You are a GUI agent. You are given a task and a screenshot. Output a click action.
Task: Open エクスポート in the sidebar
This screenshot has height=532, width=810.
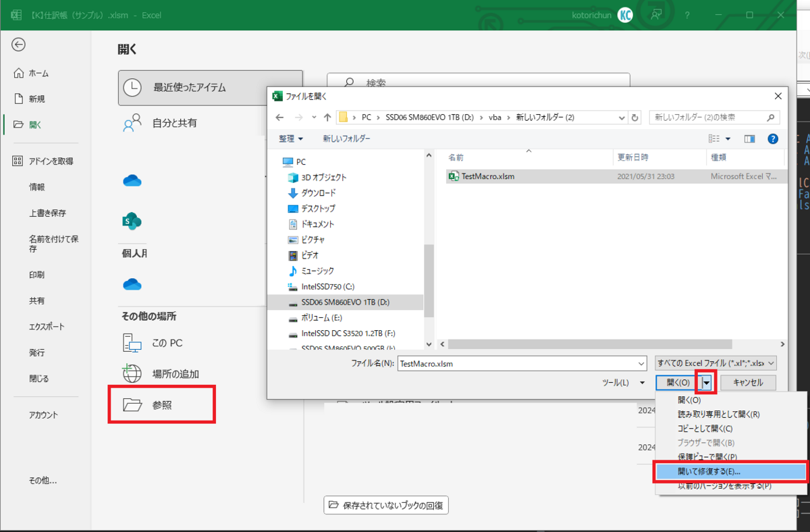pos(47,327)
